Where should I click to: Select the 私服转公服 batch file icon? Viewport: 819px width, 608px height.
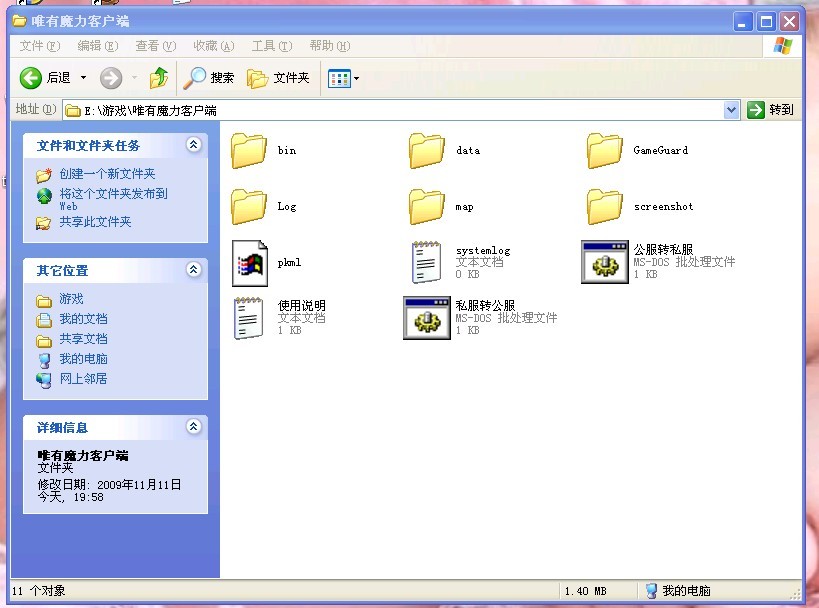click(427, 318)
